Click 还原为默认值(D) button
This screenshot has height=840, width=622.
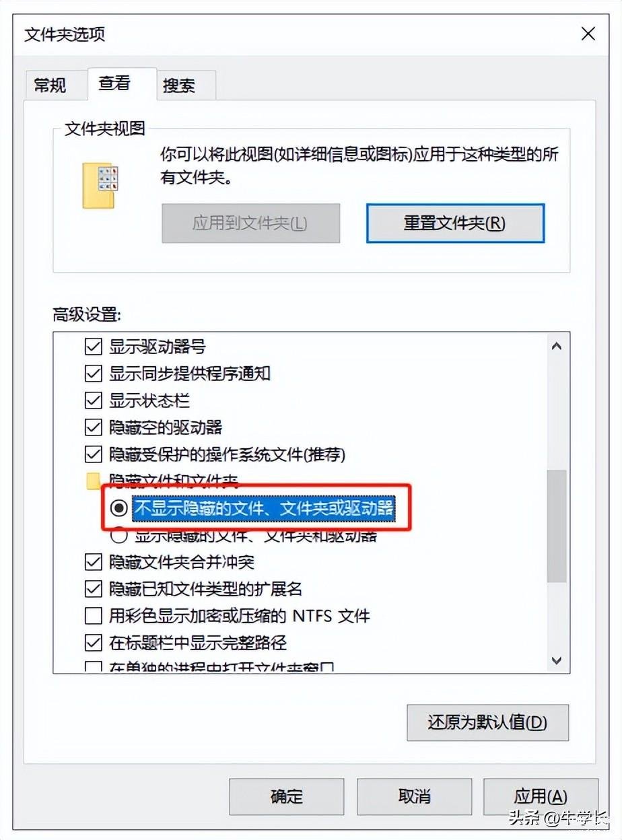pyautogui.click(x=488, y=722)
